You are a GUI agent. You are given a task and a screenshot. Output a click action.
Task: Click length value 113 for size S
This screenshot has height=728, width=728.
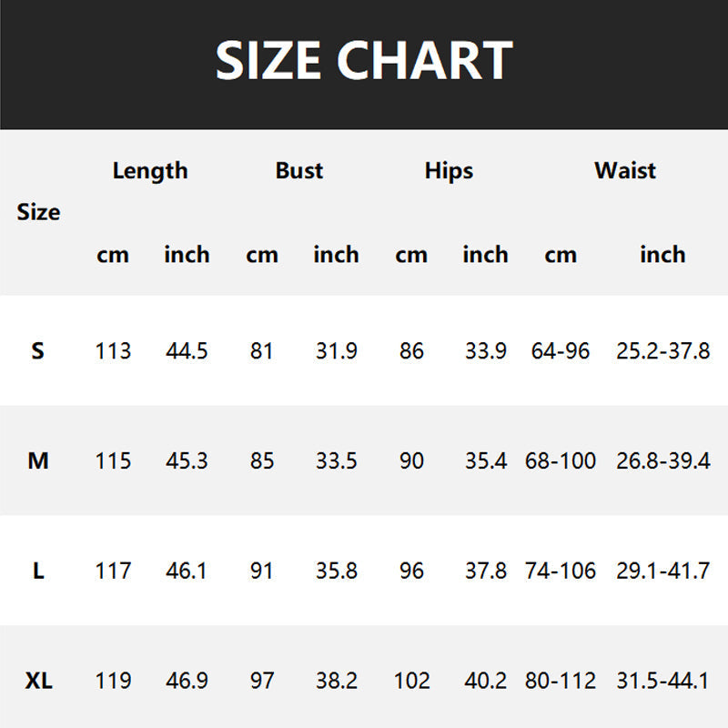(x=113, y=350)
